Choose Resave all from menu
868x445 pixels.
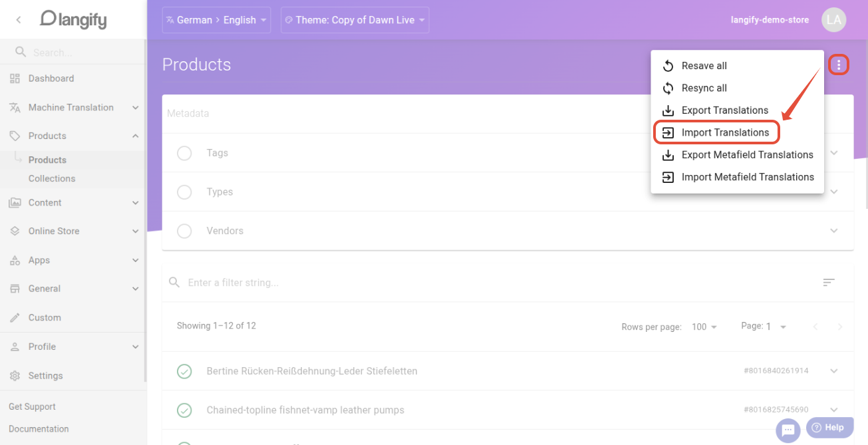point(737,66)
